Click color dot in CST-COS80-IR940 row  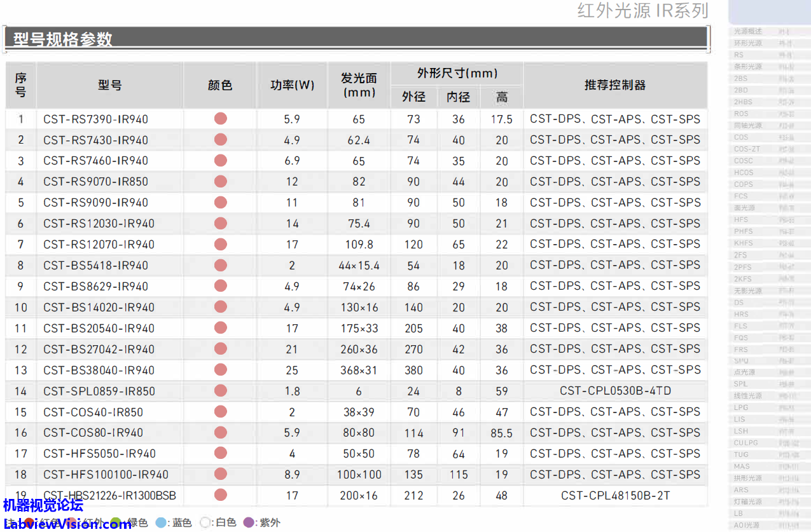coord(221,433)
